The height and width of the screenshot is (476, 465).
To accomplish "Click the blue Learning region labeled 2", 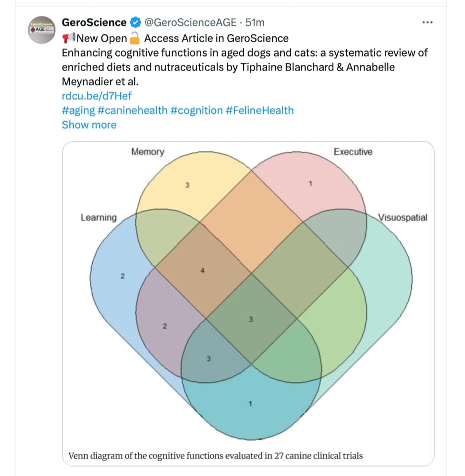I will tap(122, 276).
